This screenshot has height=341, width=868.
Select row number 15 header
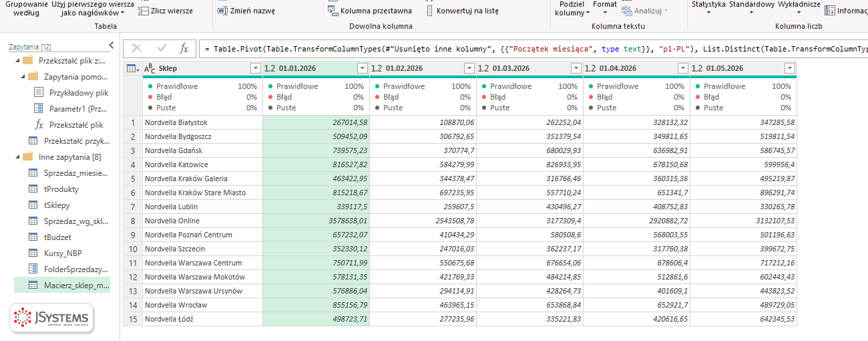tap(132, 319)
